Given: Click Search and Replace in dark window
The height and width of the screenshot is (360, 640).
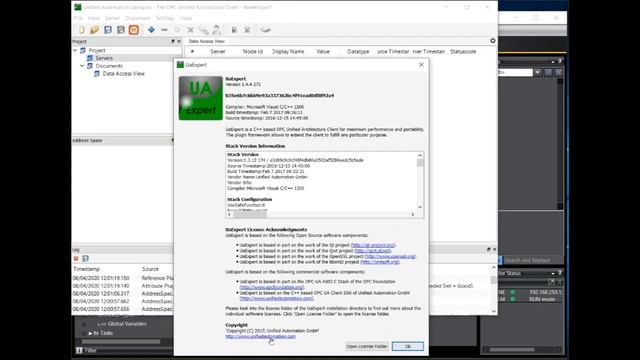Looking at the screenshot, I should click(x=527, y=260).
